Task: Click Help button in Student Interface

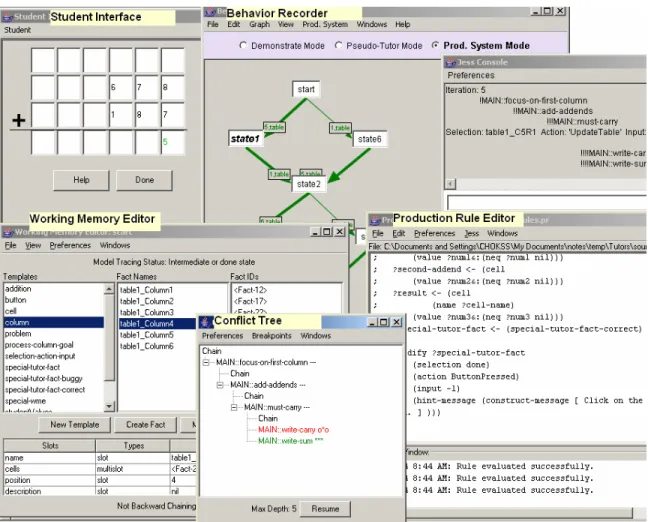Action: pos(81,180)
